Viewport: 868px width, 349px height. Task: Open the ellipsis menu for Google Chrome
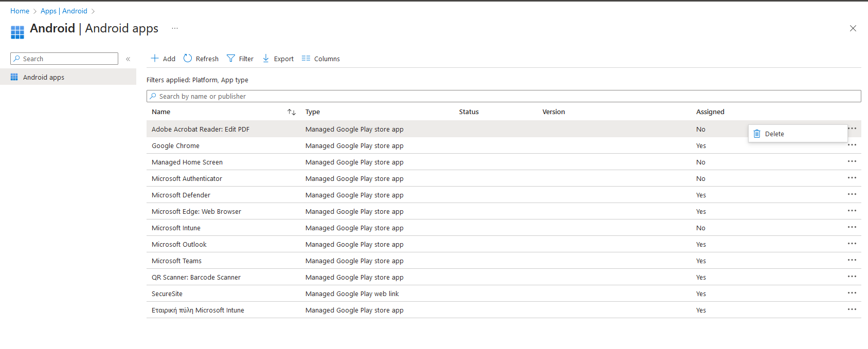(x=852, y=145)
